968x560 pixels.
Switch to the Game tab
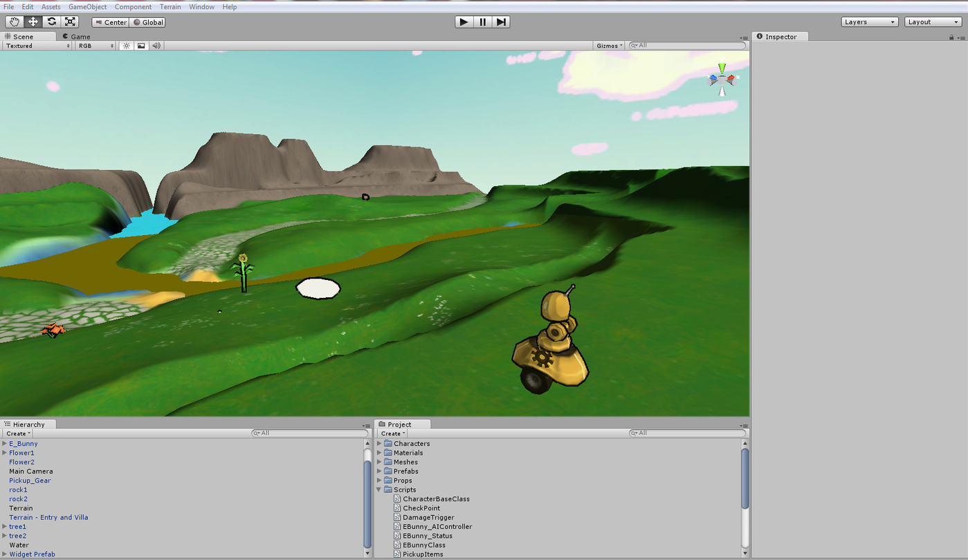[x=76, y=37]
